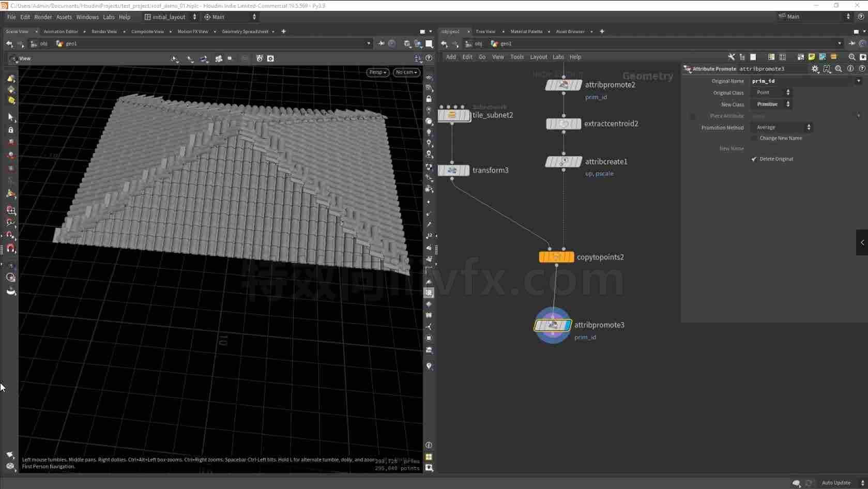Open the Windows menu
This screenshot has height=489, width=868.
click(87, 17)
